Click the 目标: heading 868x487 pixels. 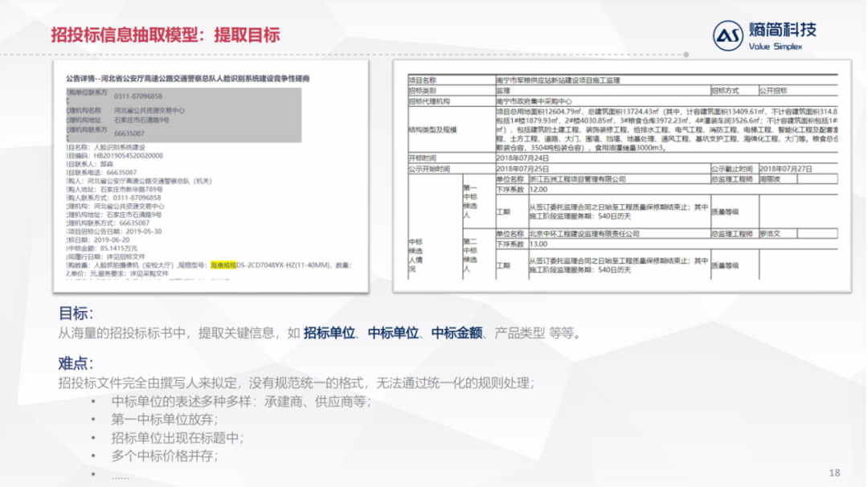pyautogui.click(x=76, y=313)
